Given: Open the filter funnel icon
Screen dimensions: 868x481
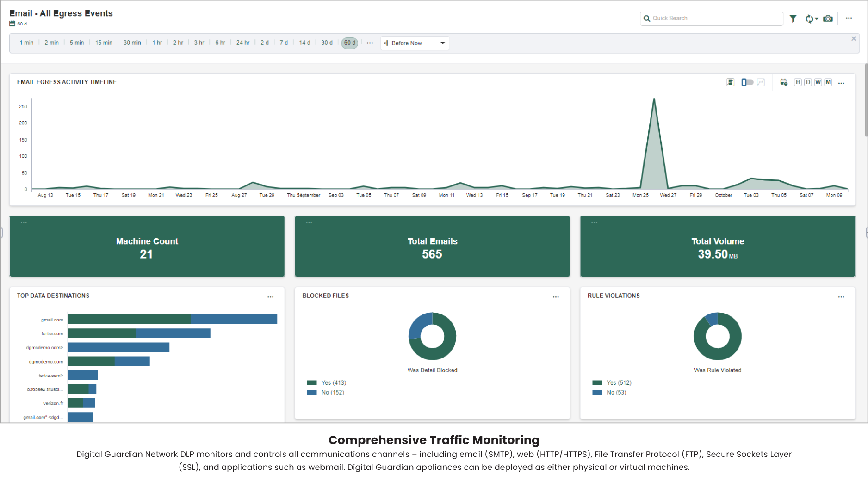Looking at the screenshot, I should pyautogui.click(x=793, y=18).
